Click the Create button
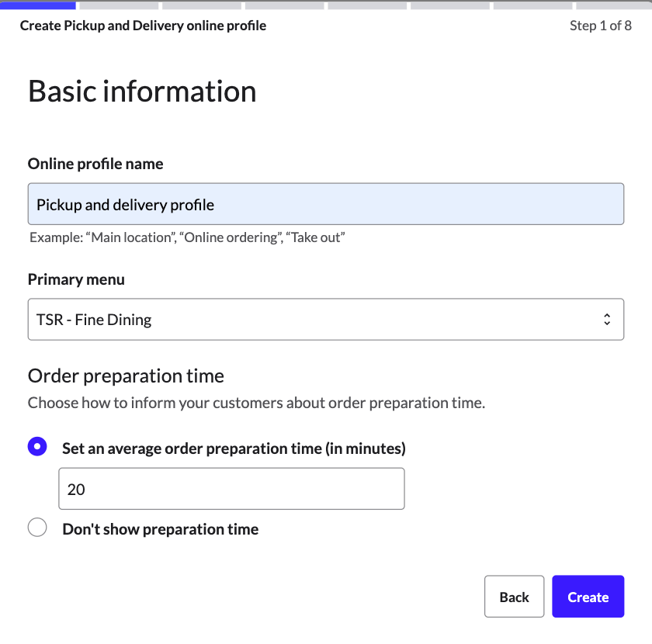This screenshot has height=644, width=652. 588,597
